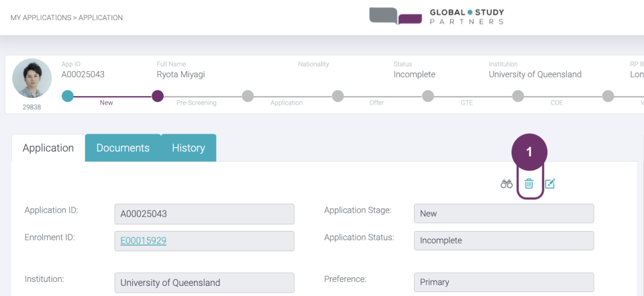Click the binoculars view icon

point(506,184)
